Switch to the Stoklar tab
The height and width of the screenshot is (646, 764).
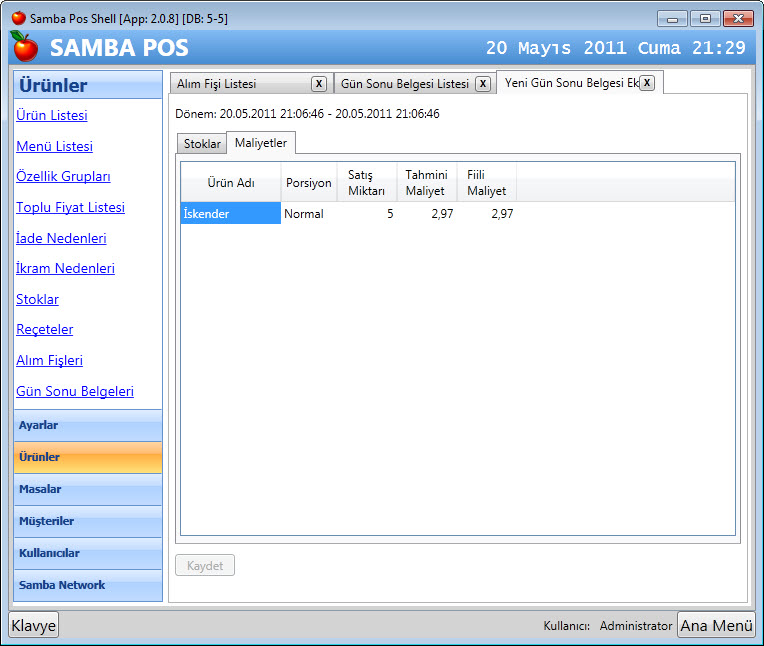coord(202,144)
